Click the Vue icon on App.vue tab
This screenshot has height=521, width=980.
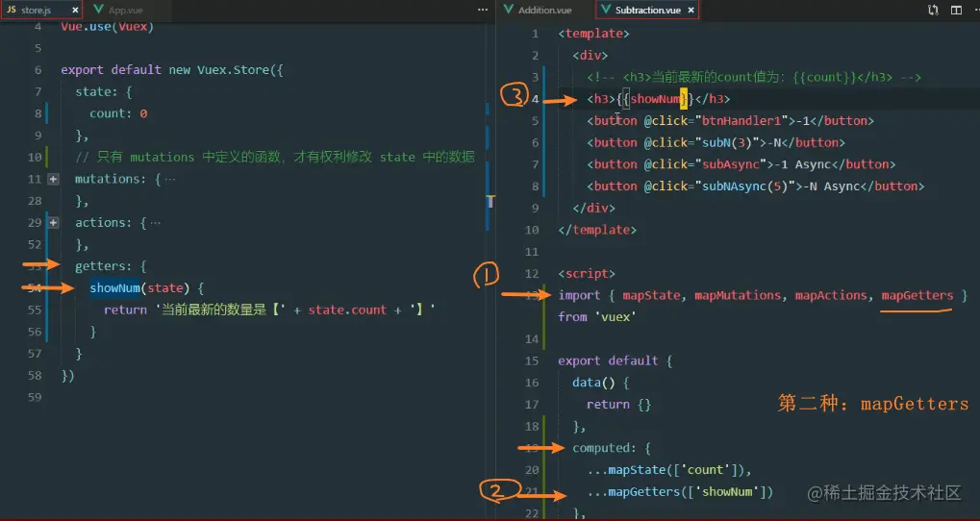(x=98, y=10)
